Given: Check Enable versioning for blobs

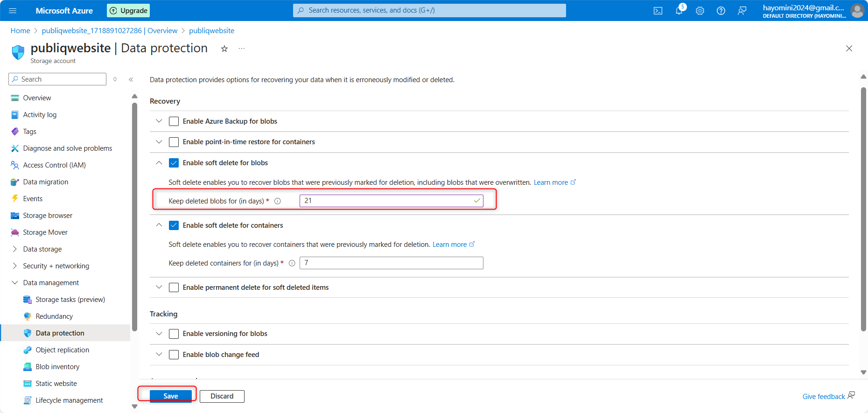Looking at the screenshot, I should (174, 334).
